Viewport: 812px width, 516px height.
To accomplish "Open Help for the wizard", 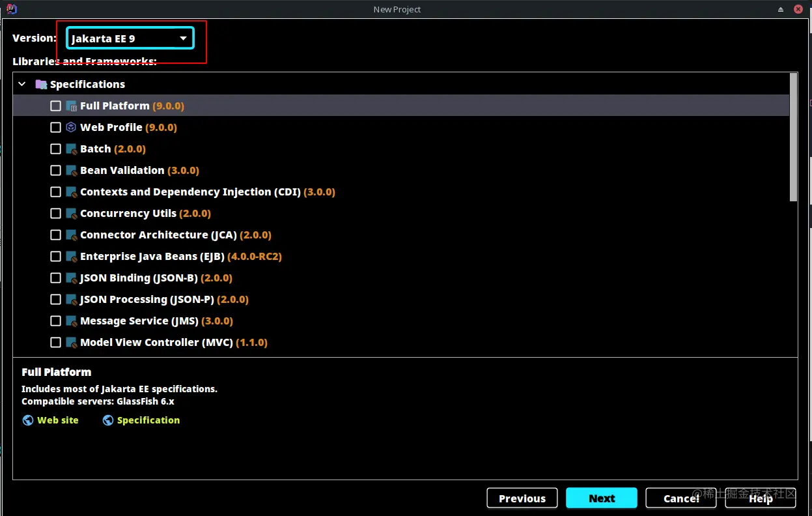I will tap(761, 498).
